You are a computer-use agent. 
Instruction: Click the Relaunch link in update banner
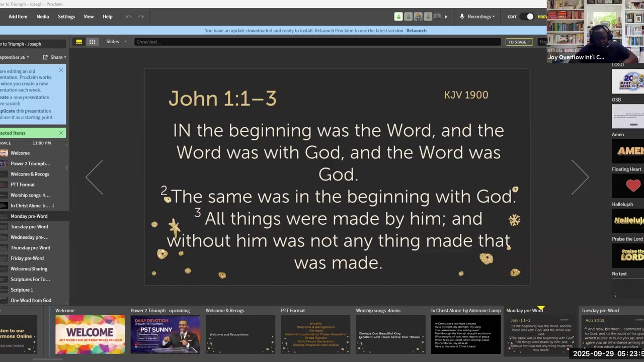pyautogui.click(x=417, y=31)
